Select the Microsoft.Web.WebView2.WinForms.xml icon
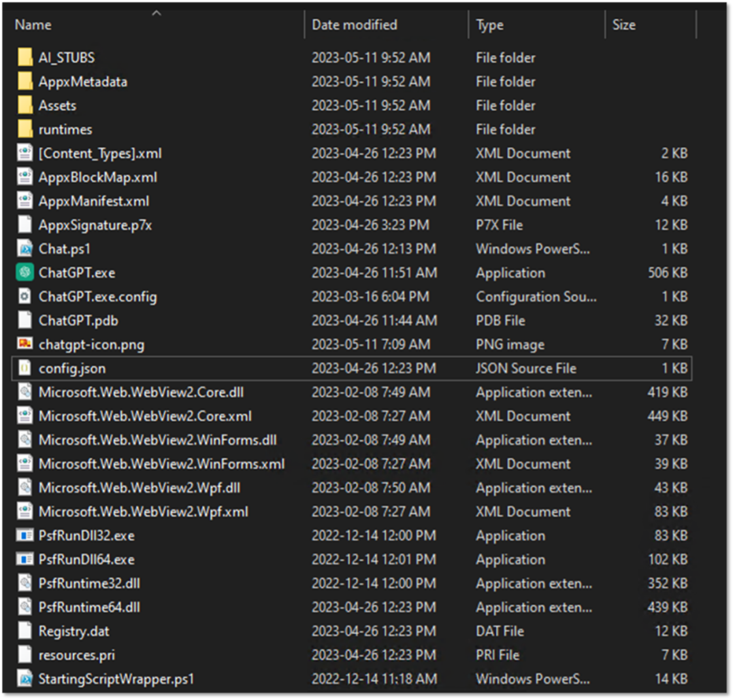Viewport: 735px width, 700px height. tap(25, 463)
